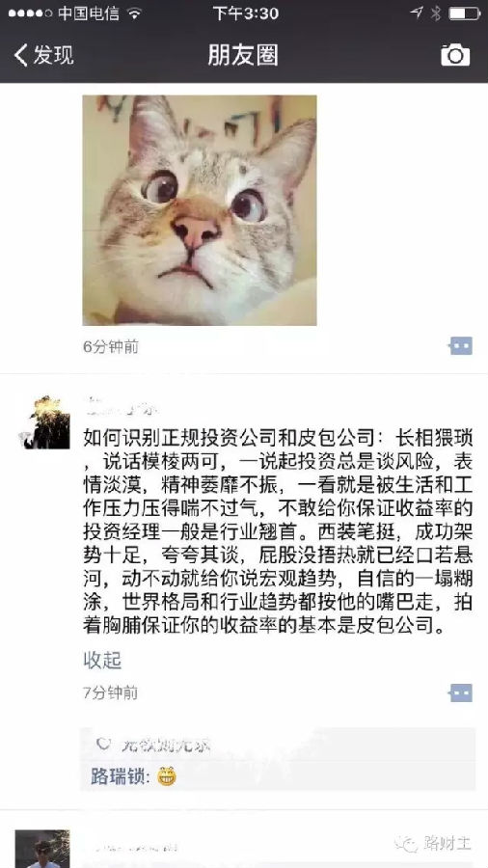
Task: Tap the Bluetooth status icon
Action: [x=435, y=14]
